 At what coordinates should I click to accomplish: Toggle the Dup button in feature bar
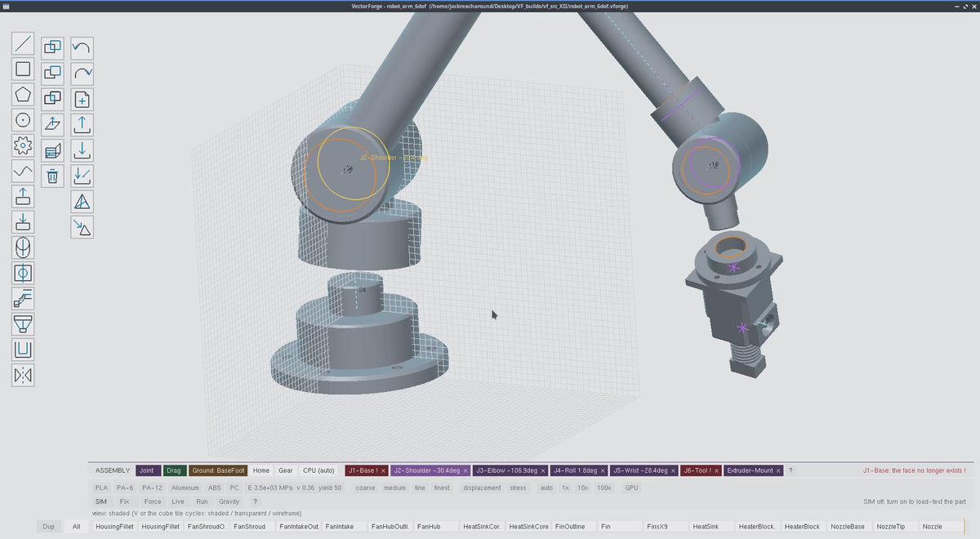pos(49,527)
